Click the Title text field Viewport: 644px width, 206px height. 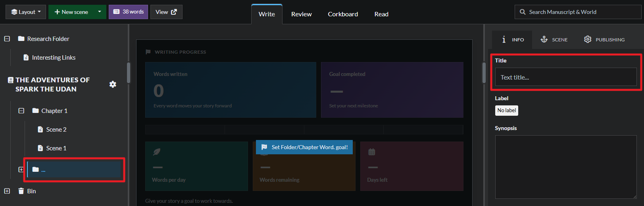point(566,77)
